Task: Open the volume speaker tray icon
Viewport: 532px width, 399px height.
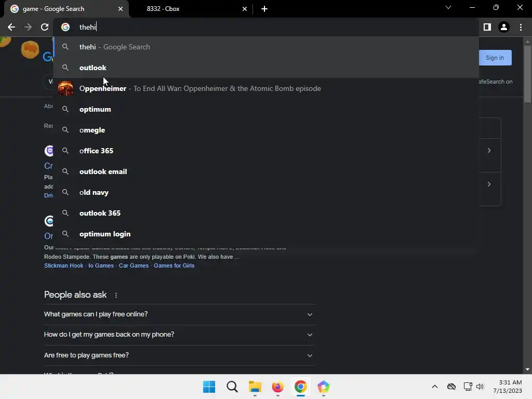Action: pos(480,387)
